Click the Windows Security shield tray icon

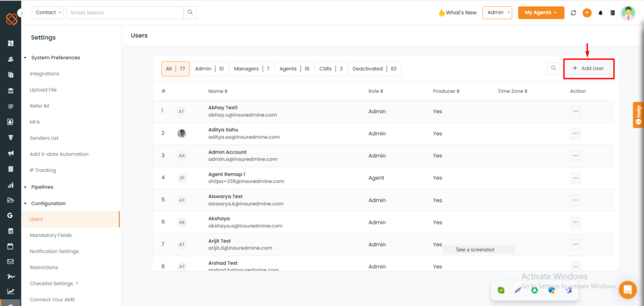click(x=552, y=290)
